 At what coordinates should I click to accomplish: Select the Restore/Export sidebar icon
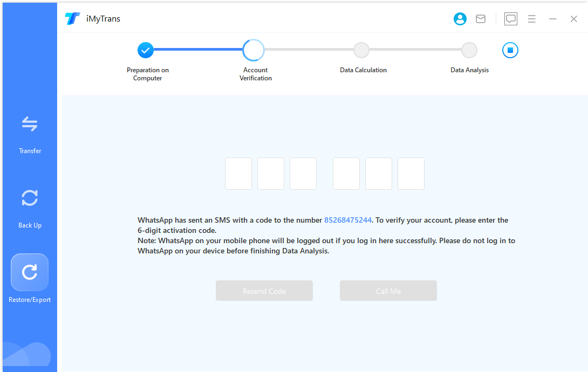pyautogui.click(x=30, y=272)
